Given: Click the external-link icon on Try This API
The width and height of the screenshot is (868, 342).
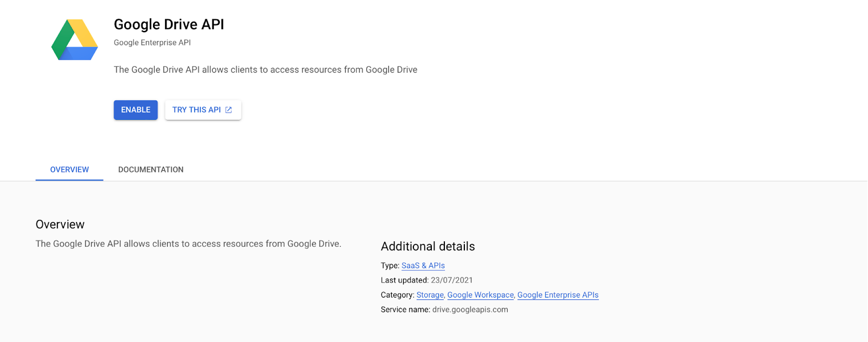Looking at the screenshot, I should point(229,110).
